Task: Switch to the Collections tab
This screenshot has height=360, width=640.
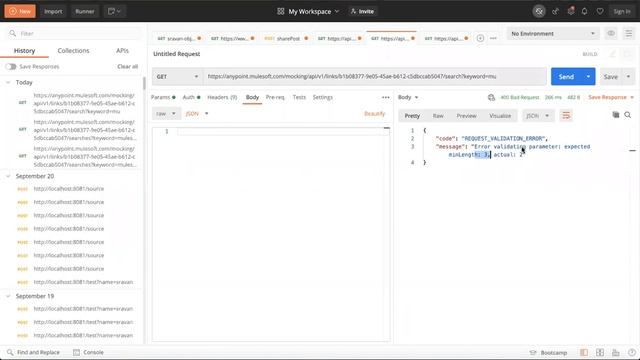Action: coord(73,51)
